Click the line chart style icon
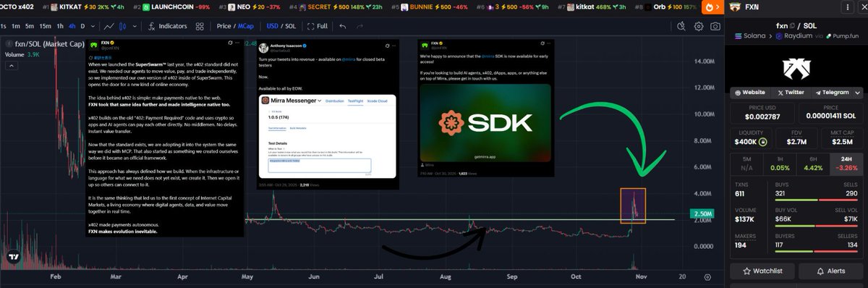The width and height of the screenshot is (868, 288). pyautogui.click(x=109, y=26)
